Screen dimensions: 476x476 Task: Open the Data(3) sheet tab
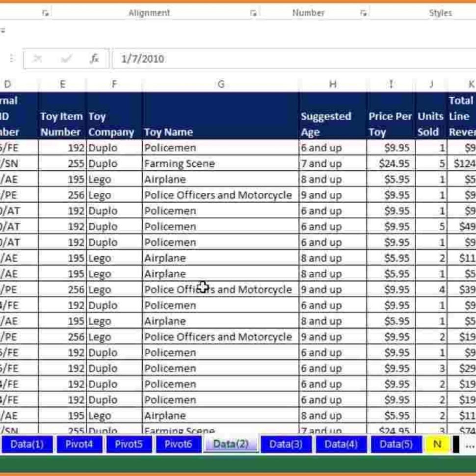pos(287,444)
